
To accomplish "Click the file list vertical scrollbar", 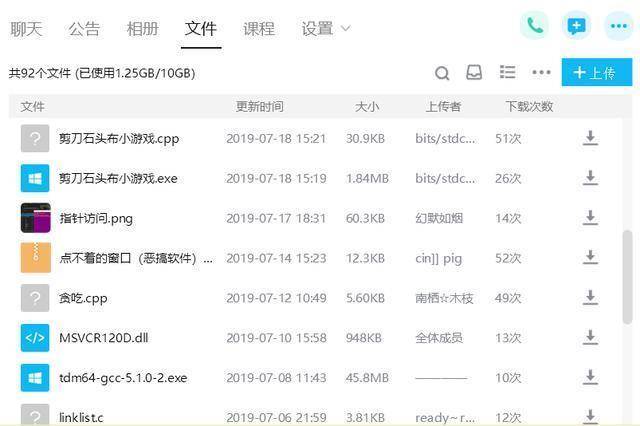I will (627, 277).
